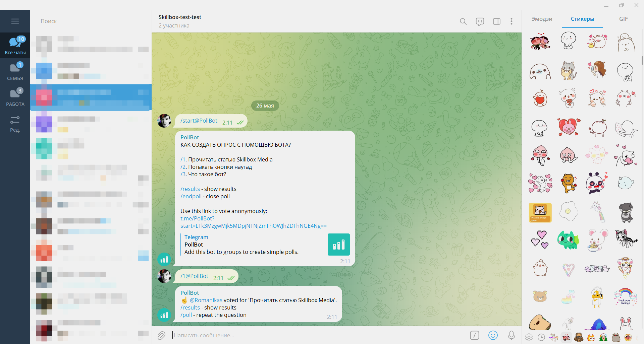The height and width of the screenshot is (344, 644).
Task: Toggle the emoji smiley panel icon
Action: [x=493, y=335]
